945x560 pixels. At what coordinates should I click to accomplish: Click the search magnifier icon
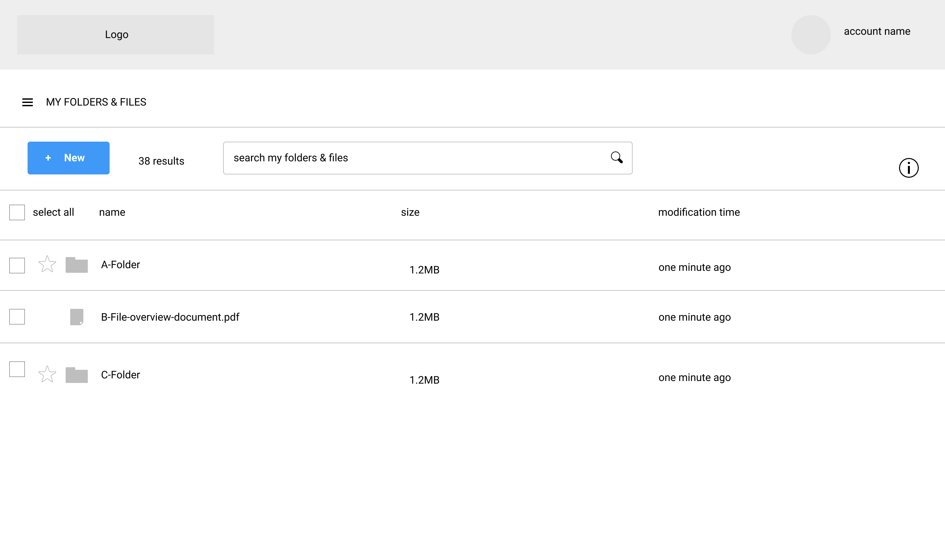(x=617, y=157)
